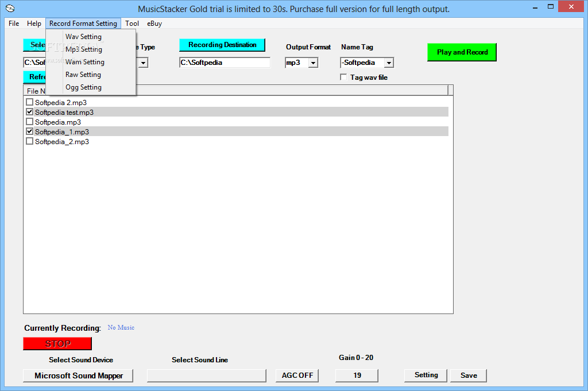Open the File menu
The image size is (588, 391).
tap(14, 23)
